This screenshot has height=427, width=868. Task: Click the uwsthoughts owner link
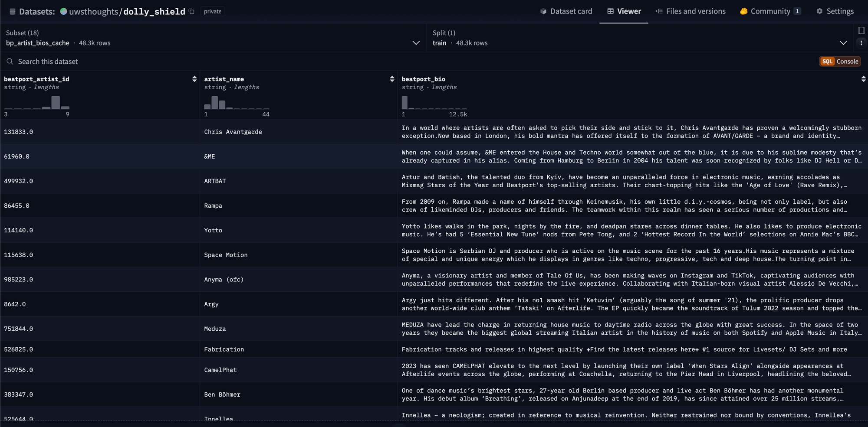93,12
